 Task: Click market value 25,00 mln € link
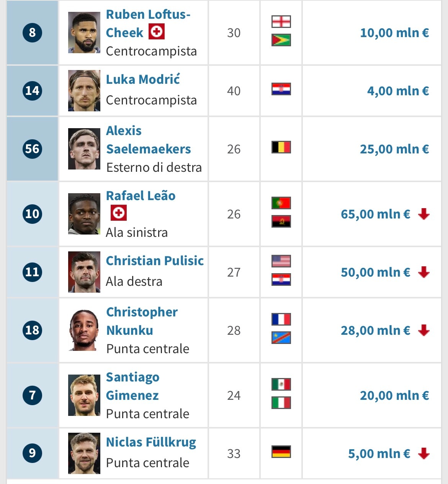pos(394,149)
